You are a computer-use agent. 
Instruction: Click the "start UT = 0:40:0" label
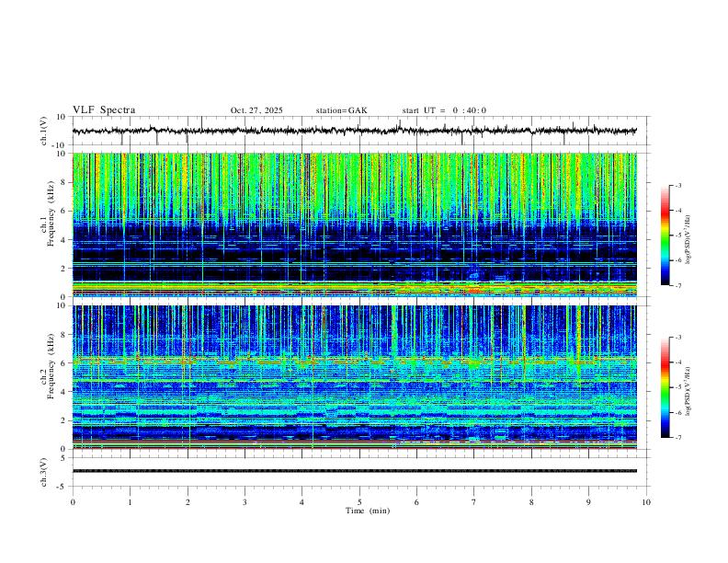(444, 110)
